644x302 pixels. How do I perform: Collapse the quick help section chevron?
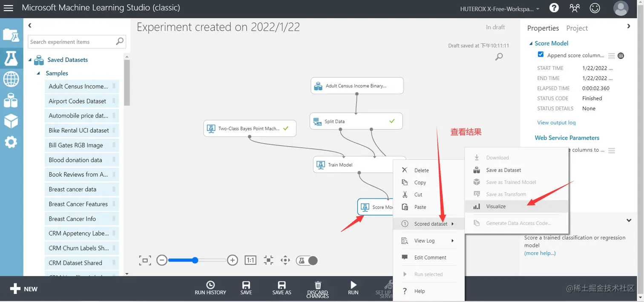pyautogui.click(x=629, y=220)
